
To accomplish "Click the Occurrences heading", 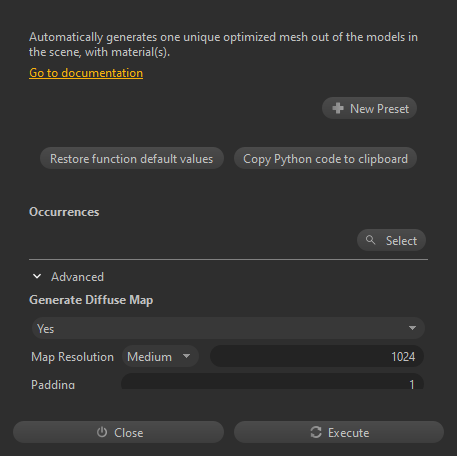I will pyautogui.click(x=64, y=212).
